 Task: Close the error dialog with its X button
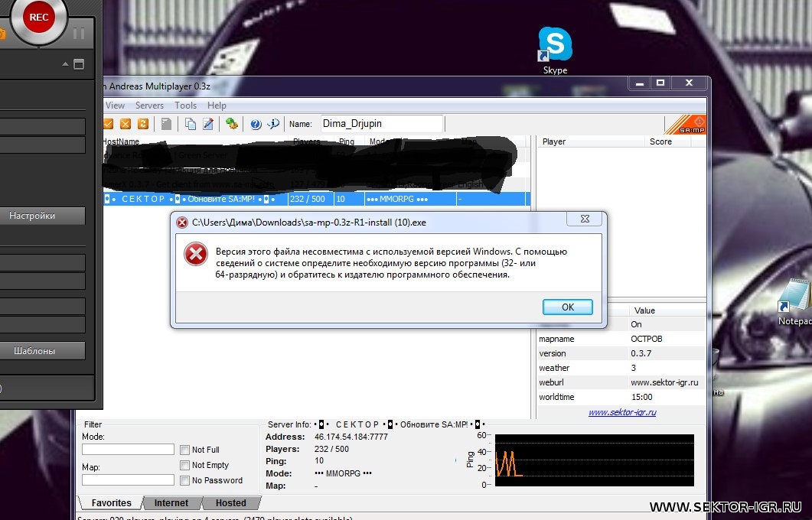coord(585,219)
